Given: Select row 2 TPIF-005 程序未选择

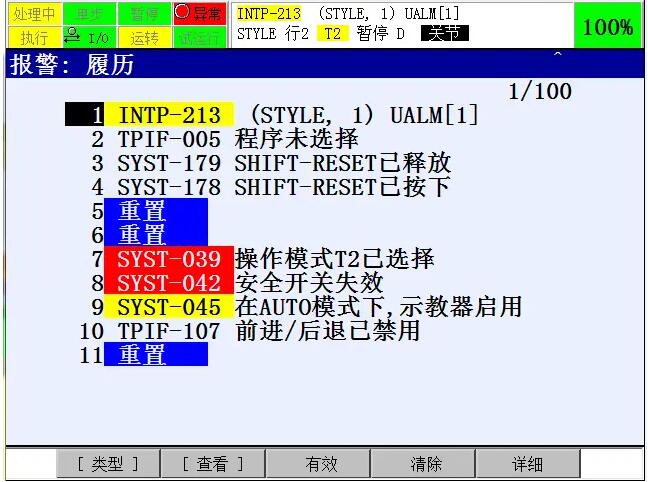Looking at the screenshot, I should coord(225,139).
